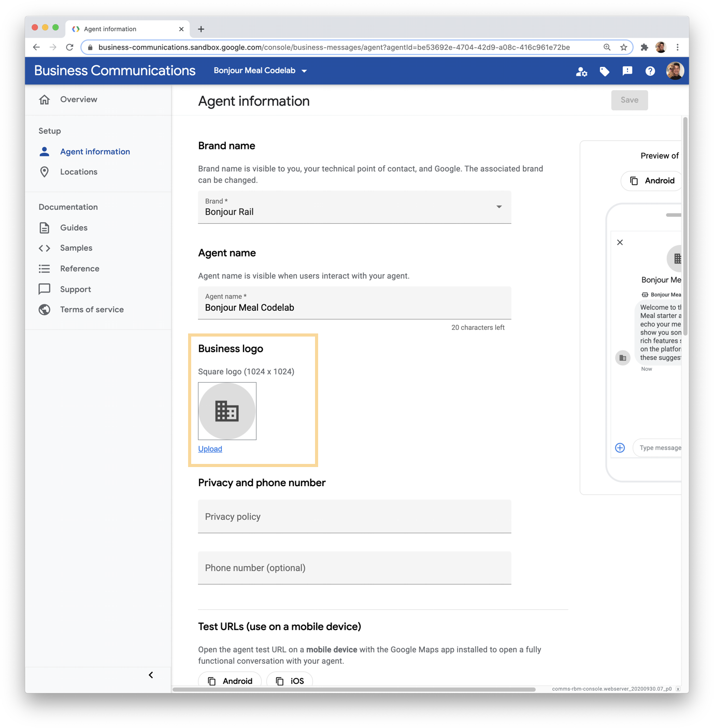The width and height of the screenshot is (714, 728).
Task: Bookmark page with the star icon
Action: (x=623, y=47)
